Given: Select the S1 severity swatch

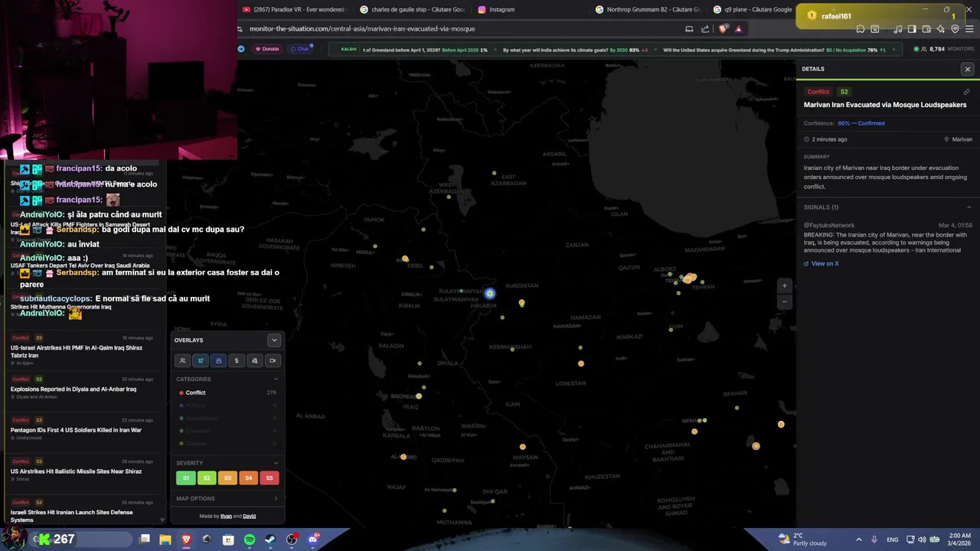Looking at the screenshot, I should (186, 478).
